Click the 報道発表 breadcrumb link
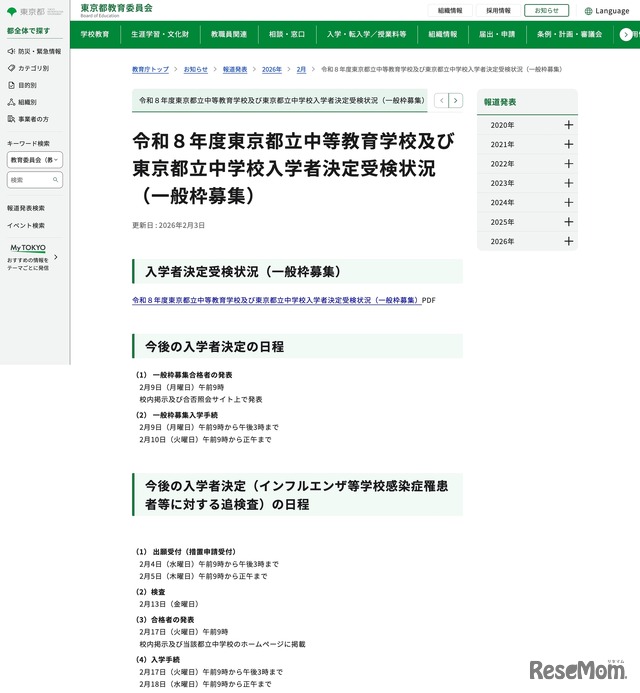 [x=235, y=69]
